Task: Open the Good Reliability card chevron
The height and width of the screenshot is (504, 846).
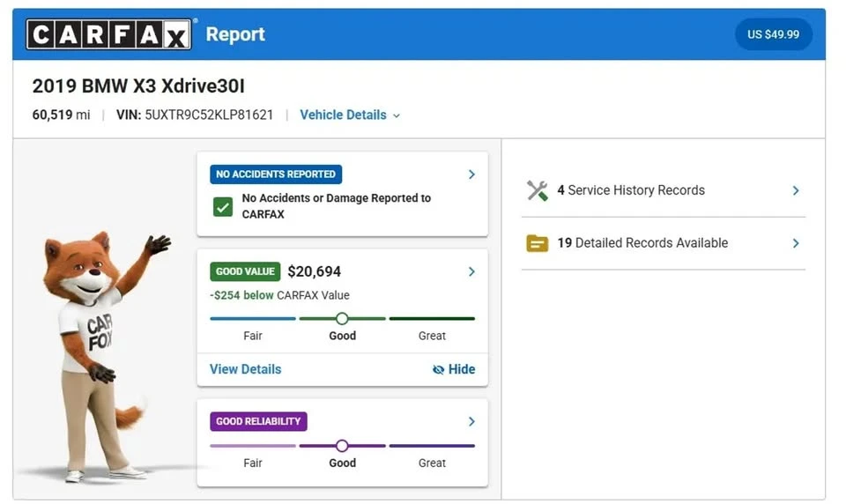Action: (471, 421)
